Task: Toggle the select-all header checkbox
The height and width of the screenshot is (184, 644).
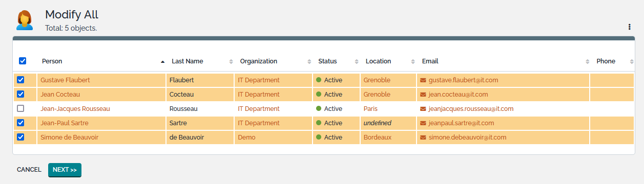Action: [23, 61]
